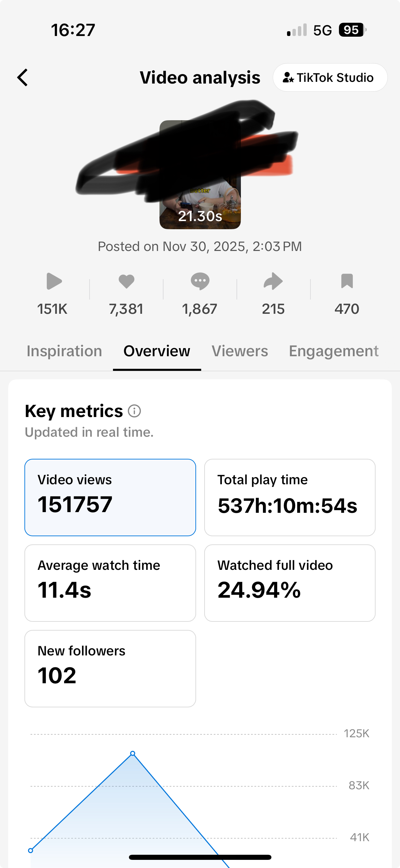400x868 pixels.
Task: Tap the peak point on the chart
Action: click(133, 754)
